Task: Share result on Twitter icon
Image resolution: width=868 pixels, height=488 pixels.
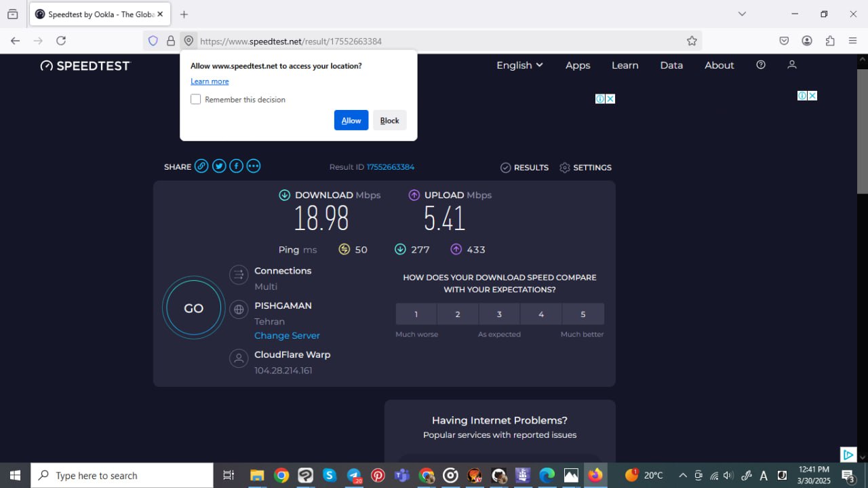Action: [x=218, y=166]
